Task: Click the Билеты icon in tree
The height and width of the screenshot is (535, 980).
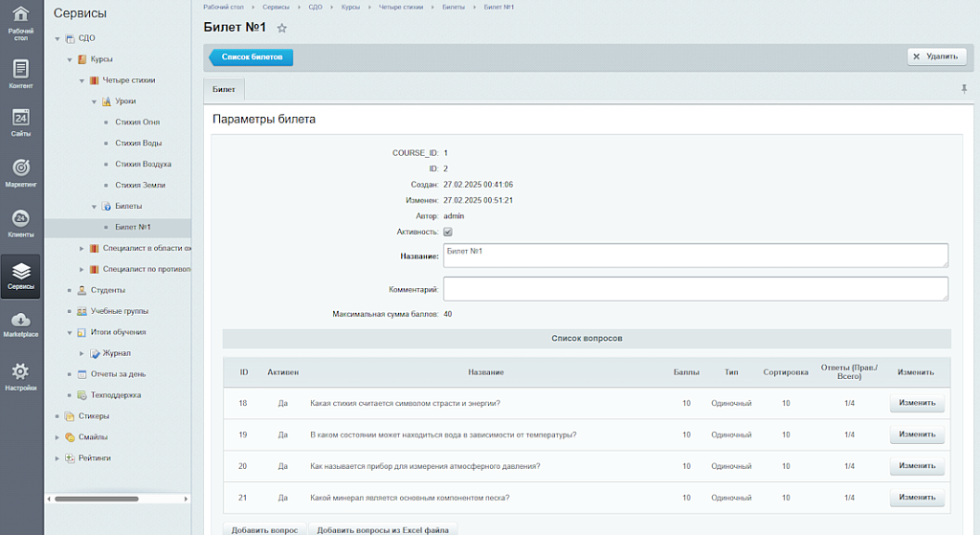Action: pyautogui.click(x=107, y=207)
